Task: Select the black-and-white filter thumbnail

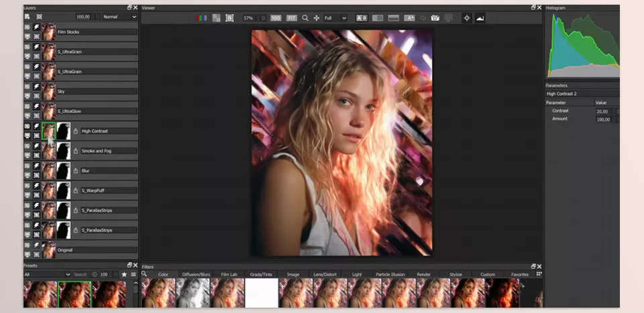Action: pos(193,293)
